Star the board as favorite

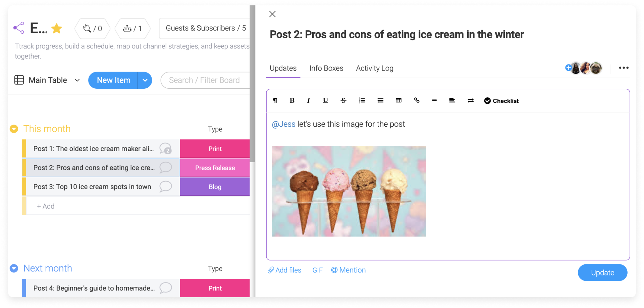(57, 28)
